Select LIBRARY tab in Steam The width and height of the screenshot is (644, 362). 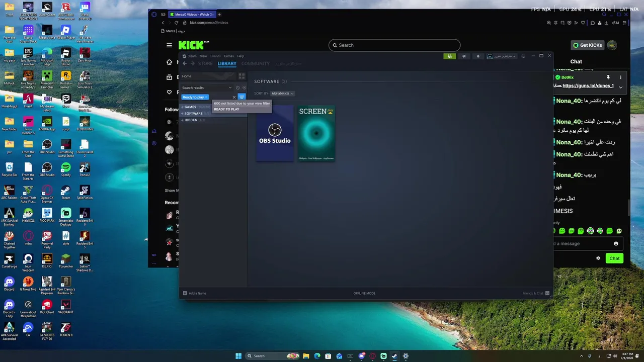tap(227, 64)
